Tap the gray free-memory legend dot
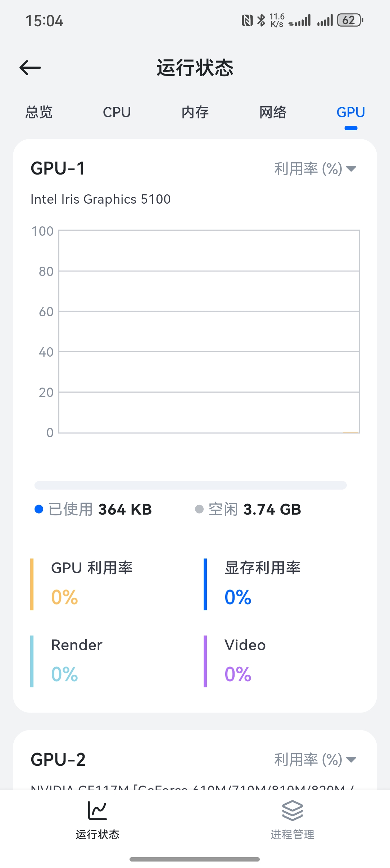The height and width of the screenshot is (868, 390). click(x=199, y=509)
